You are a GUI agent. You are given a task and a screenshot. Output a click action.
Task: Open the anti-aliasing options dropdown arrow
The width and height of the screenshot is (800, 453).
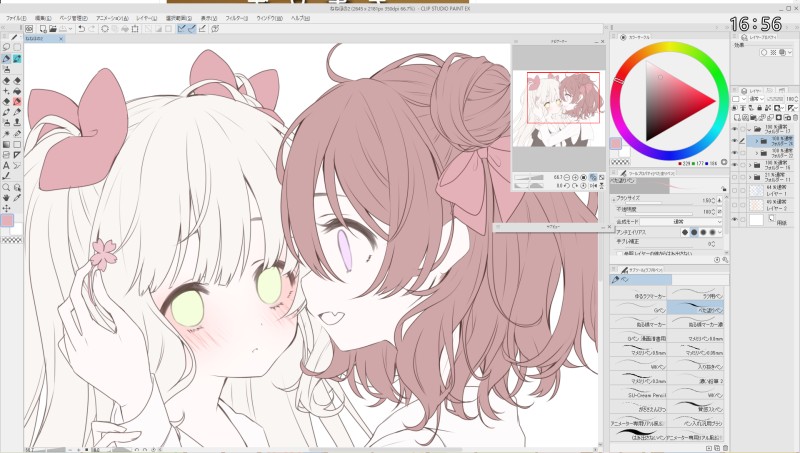click(x=720, y=232)
